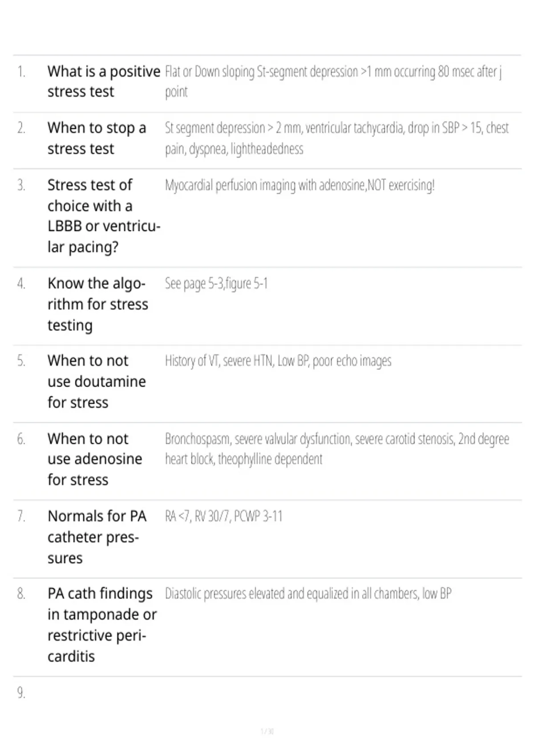Image resolution: width=534 pixels, height=756 pixels.
Task: Click the Diastolic pressures elevated and equalized answer
Action: click(308, 594)
